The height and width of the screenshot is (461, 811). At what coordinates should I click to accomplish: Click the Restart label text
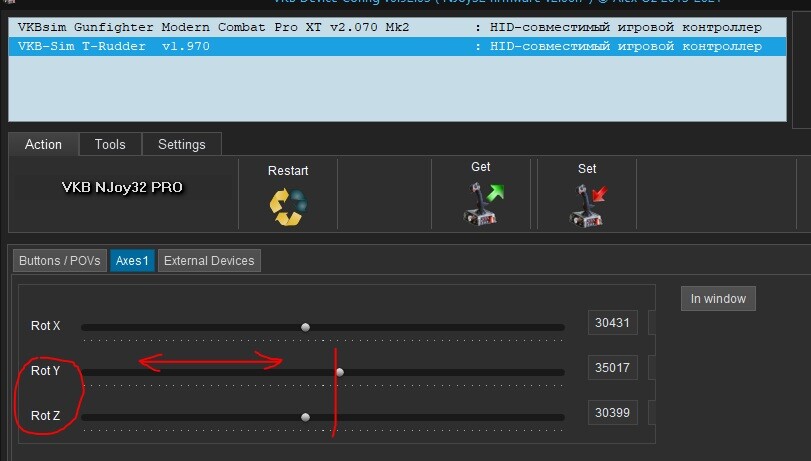click(288, 171)
